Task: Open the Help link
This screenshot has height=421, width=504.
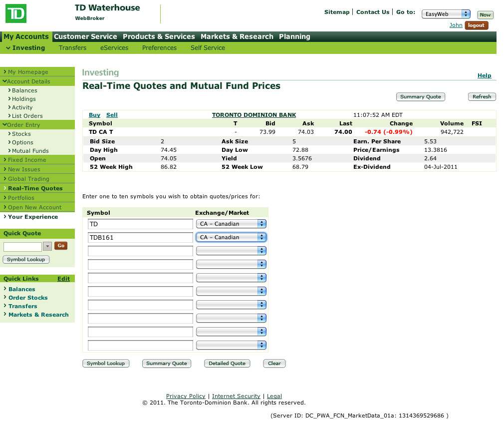Action: pos(484,75)
